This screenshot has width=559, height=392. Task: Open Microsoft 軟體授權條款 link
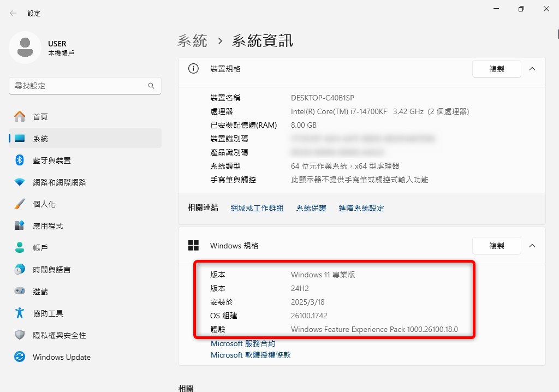point(251,355)
